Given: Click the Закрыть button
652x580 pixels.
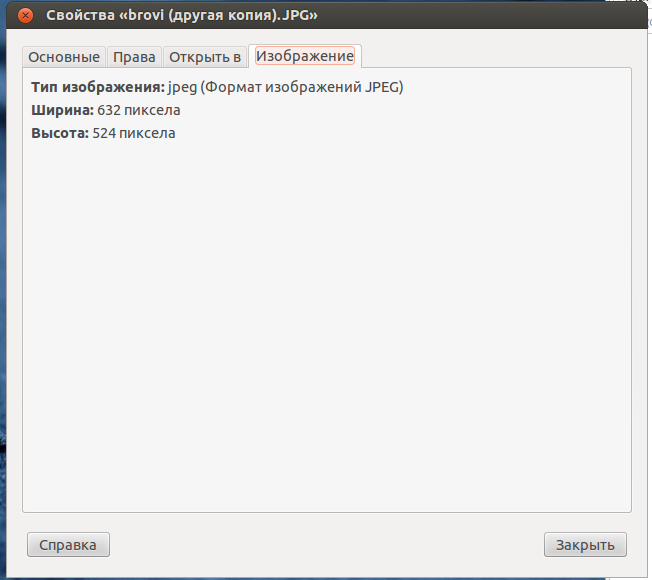Looking at the screenshot, I should (x=585, y=545).
